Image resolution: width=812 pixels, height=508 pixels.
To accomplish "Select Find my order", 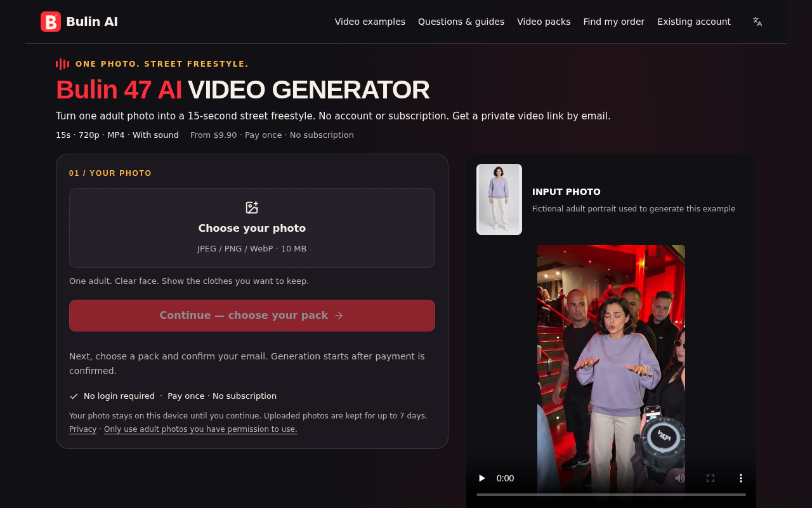I will pyautogui.click(x=614, y=22).
